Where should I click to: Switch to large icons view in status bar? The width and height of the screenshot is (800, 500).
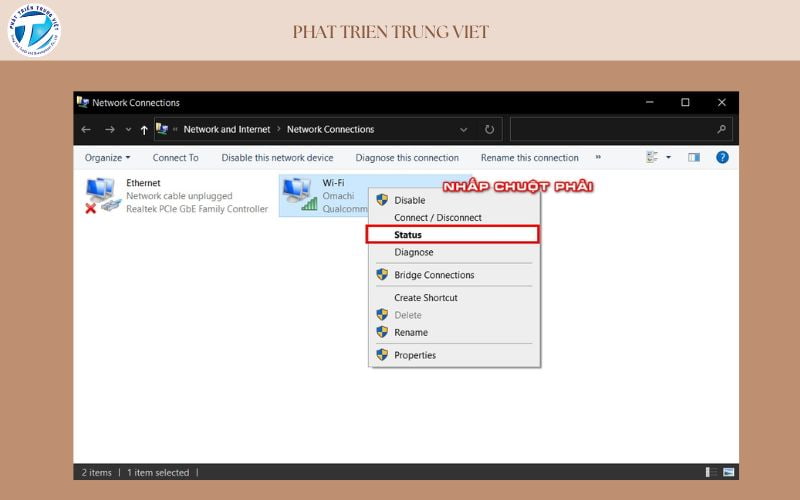[x=728, y=472]
